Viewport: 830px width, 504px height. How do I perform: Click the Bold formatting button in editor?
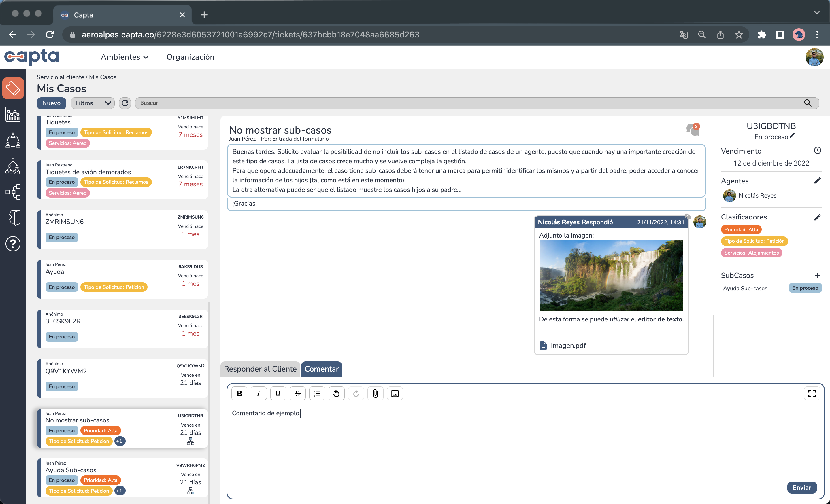[x=239, y=393]
